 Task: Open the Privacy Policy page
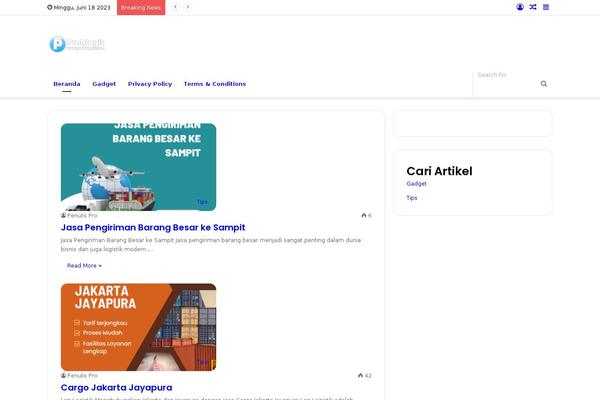pyautogui.click(x=150, y=84)
